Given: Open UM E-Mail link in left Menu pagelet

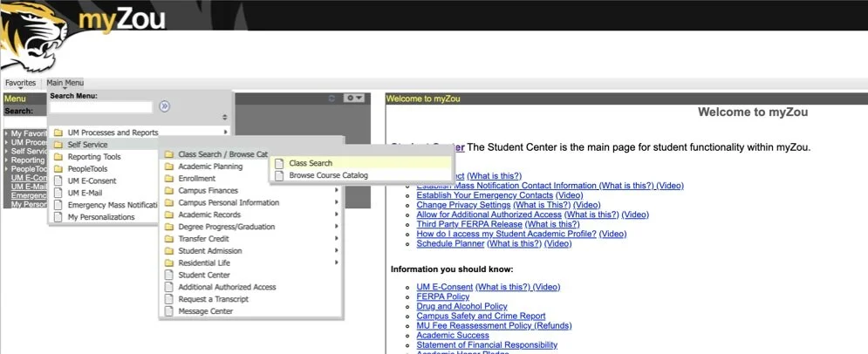Looking at the screenshot, I should (30, 187).
